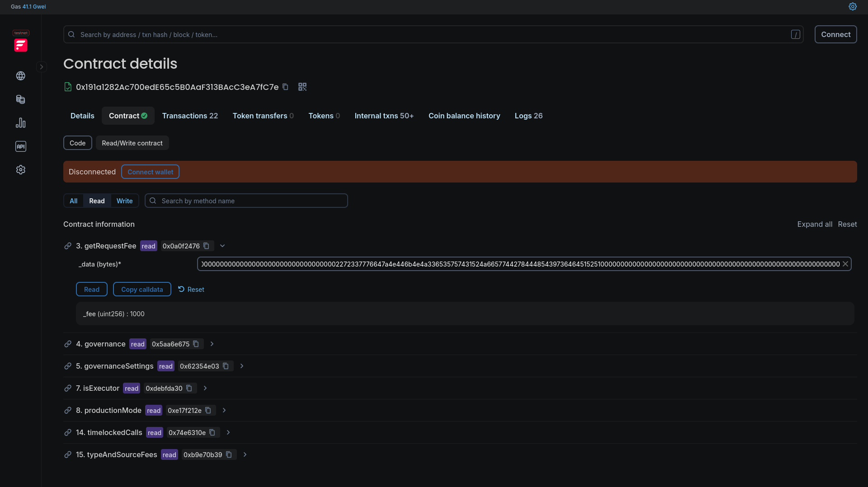Switch to the Transactions tab

pyautogui.click(x=190, y=116)
